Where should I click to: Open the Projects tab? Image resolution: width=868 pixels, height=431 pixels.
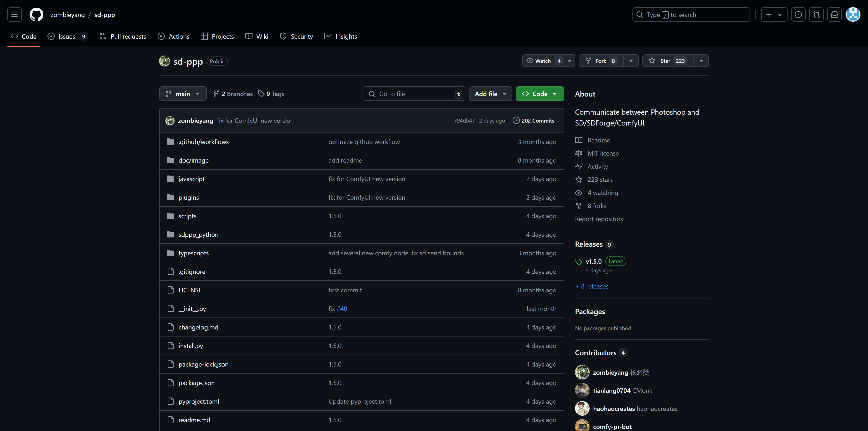(217, 36)
